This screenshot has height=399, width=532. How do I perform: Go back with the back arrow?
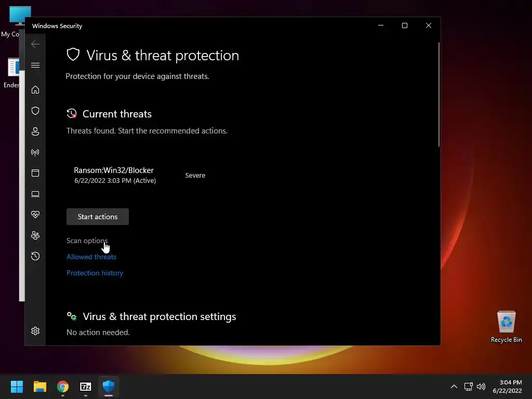tap(35, 44)
